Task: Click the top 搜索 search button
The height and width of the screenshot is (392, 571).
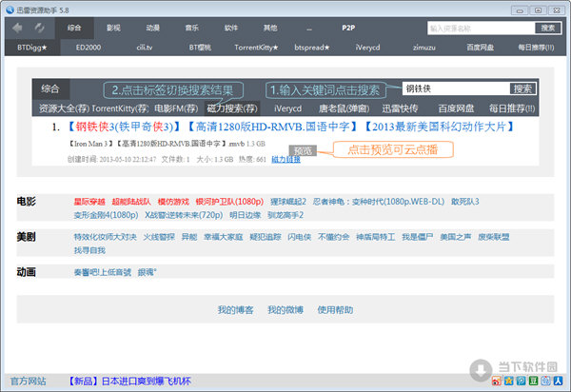Action: 548,28
